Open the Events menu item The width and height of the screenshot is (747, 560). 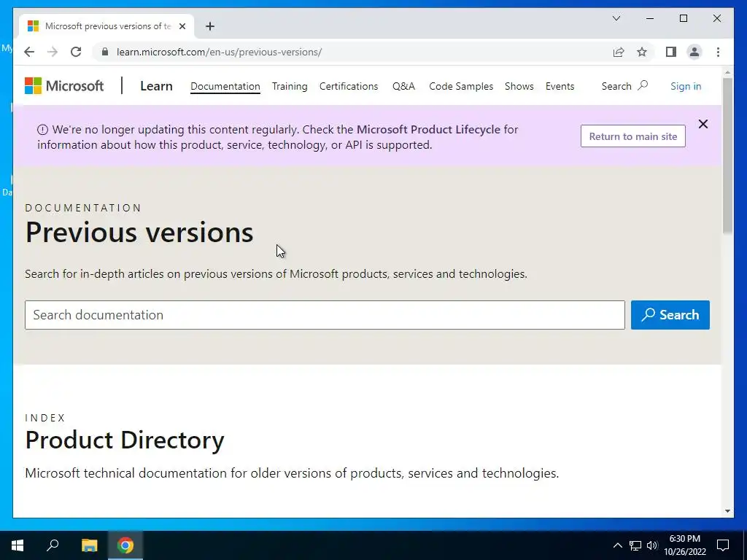560,86
